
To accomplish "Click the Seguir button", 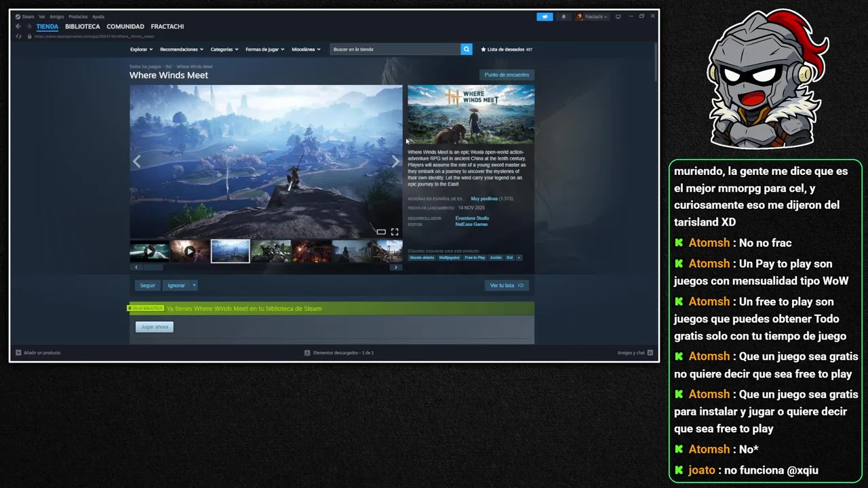I will pyautogui.click(x=148, y=285).
